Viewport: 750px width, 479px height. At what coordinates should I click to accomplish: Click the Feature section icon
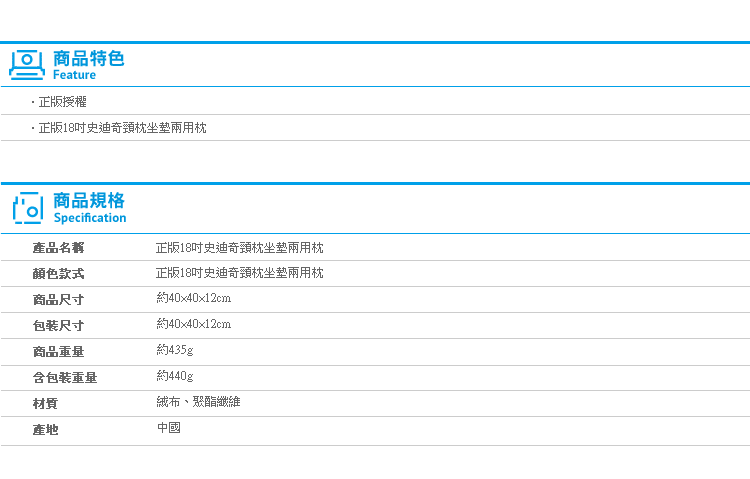pyautogui.click(x=27, y=64)
